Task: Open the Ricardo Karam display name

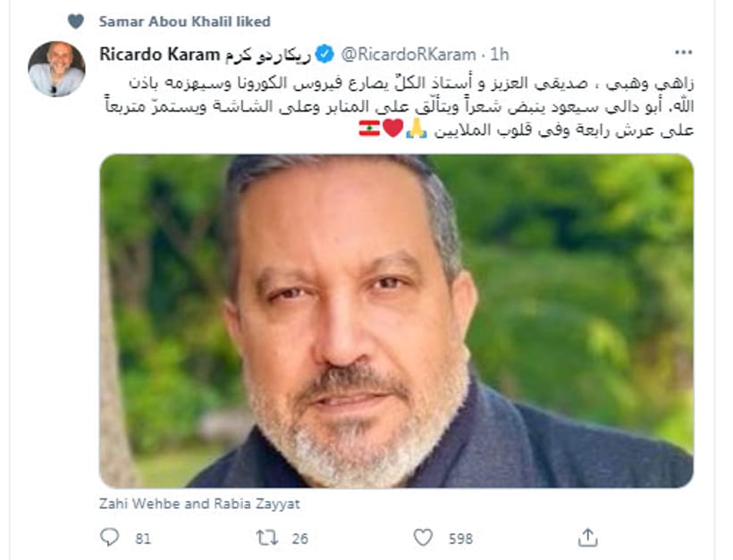Action: [x=205, y=54]
